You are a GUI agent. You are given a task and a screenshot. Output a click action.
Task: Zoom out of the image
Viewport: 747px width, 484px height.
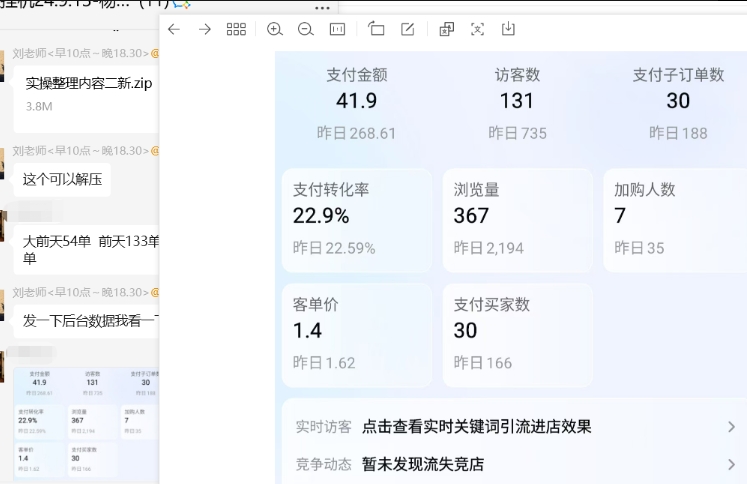pyautogui.click(x=306, y=29)
